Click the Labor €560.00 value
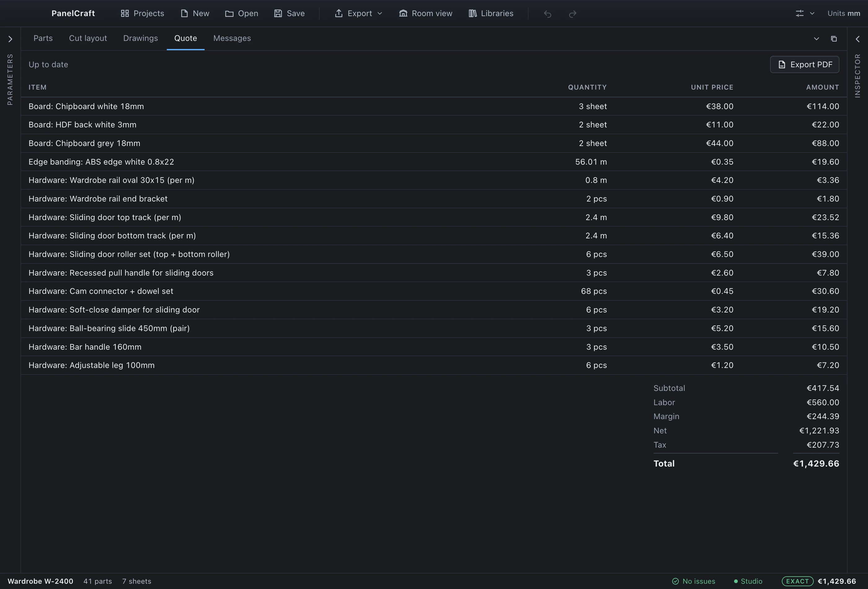This screenshot has width=868, height=589. pos(822,402)
